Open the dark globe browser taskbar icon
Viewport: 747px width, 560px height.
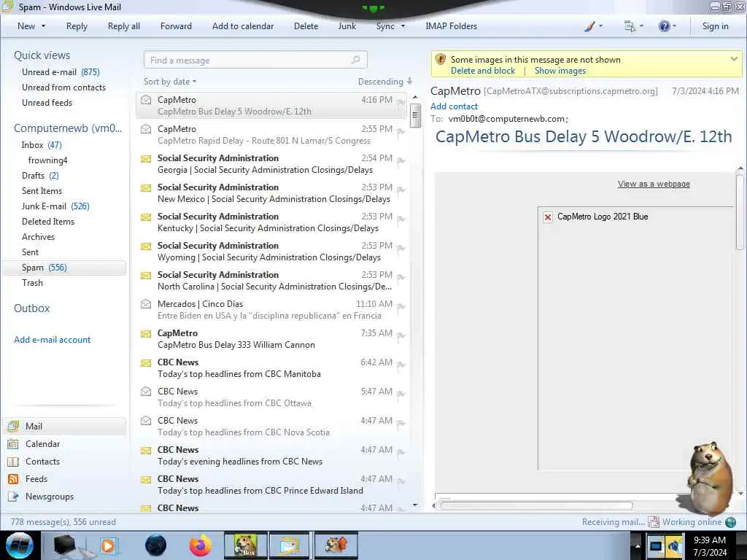point(155,545)
